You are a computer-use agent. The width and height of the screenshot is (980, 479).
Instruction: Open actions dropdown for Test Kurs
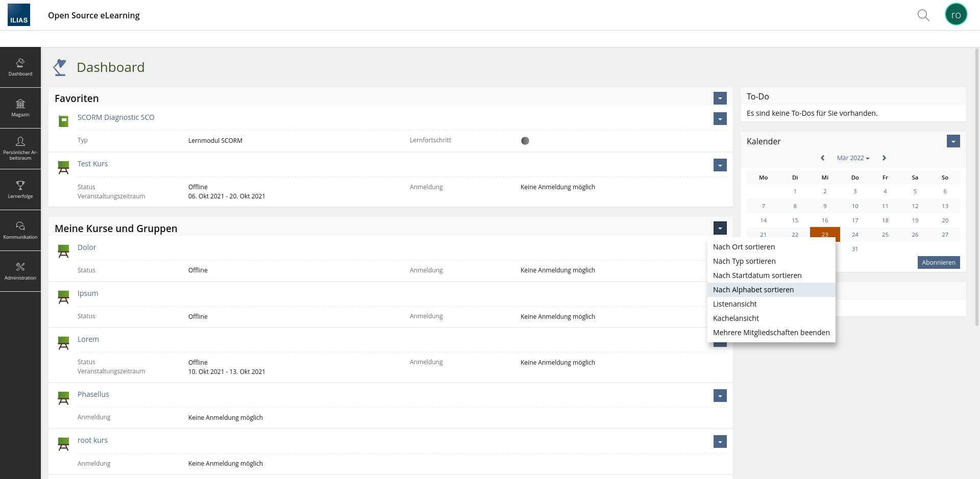(x=720, y=165)
